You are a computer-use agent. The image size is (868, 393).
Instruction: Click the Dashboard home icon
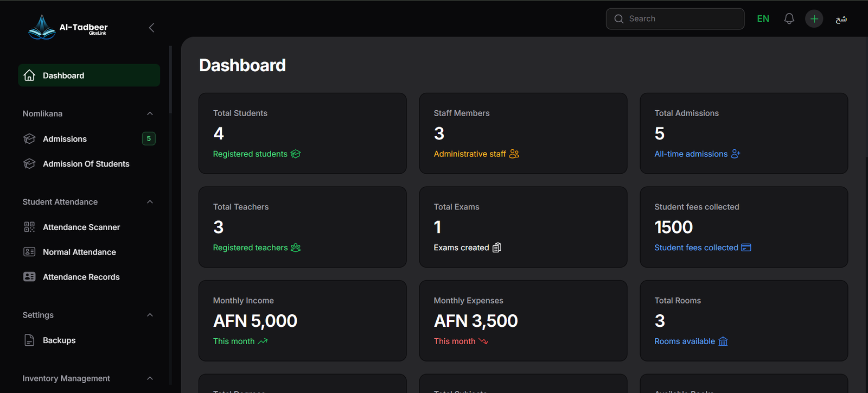pos(30,75)
